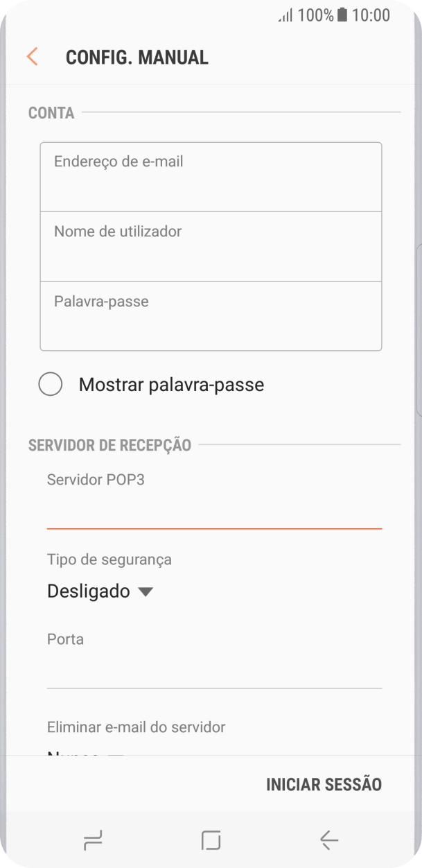Select the CONFIG. MANUAL title bar
The width and height of the screenshot is (422, 868).
[137, 57]
